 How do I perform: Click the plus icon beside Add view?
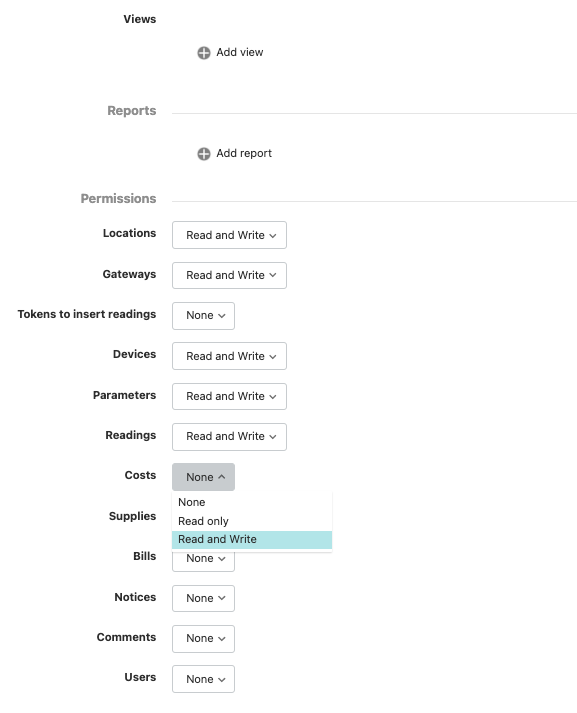pos(204,53)
